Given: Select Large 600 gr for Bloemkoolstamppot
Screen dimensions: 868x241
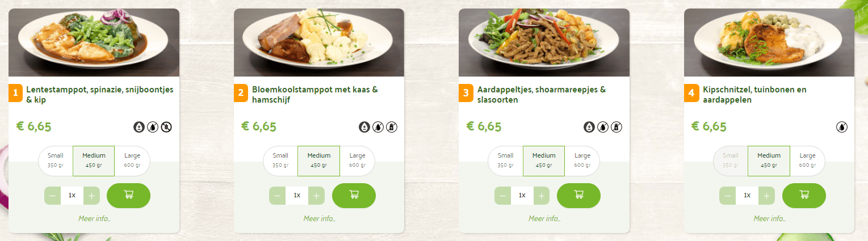Looking at the screenshot, I should click(357, 161).
